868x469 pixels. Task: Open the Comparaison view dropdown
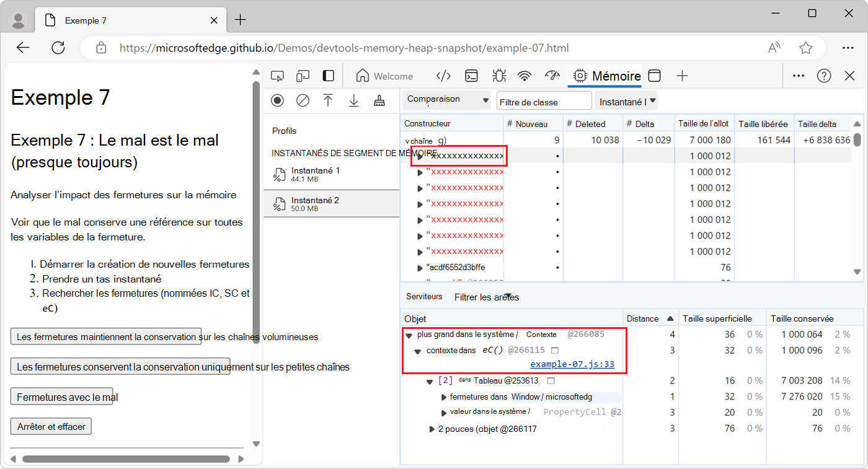[x=447, y=100]
